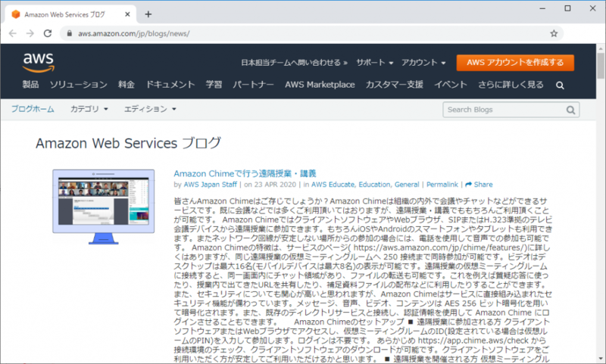
Task: Click the address bar URL
Action: 134,33
